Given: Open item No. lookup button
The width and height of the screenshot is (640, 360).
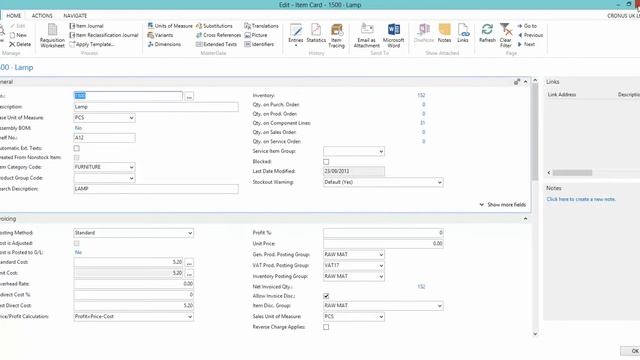Looking at the screenshot, I should (x=189, y=96).
